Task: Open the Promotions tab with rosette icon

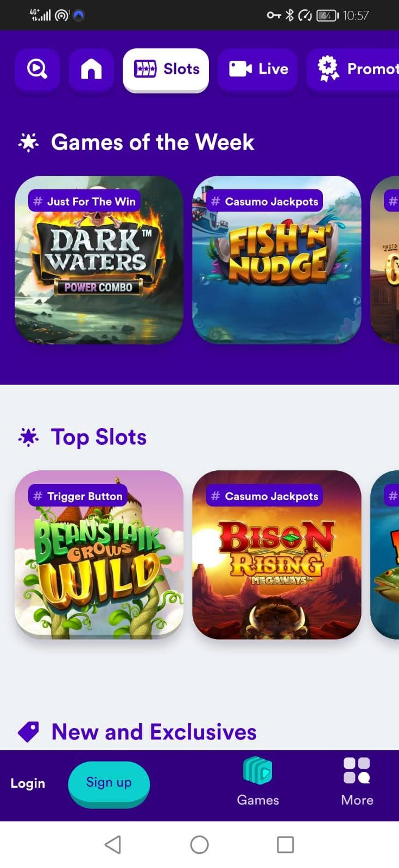Action: (x=353, y=69)
